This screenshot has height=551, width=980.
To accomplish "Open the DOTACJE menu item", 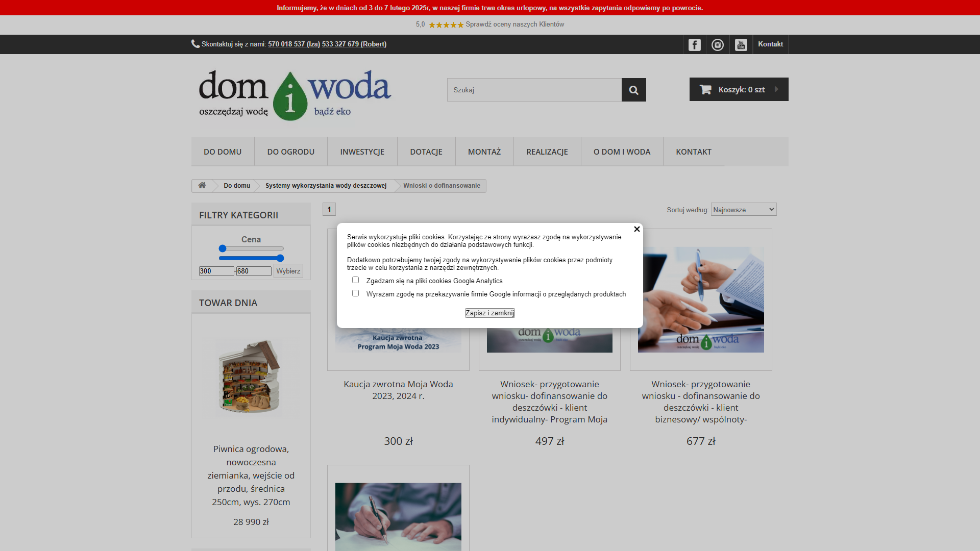I will pyautogui.click(x=426, y=152).
